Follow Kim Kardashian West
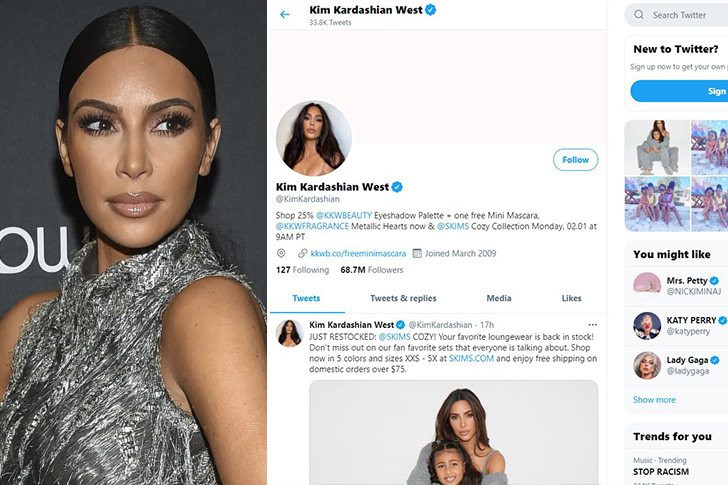 tap(575, 160)
